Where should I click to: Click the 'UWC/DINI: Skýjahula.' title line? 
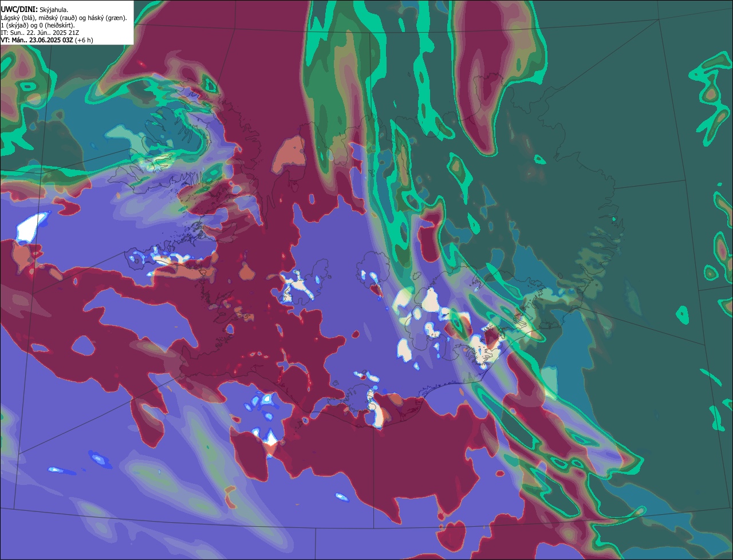click(34, 10)
